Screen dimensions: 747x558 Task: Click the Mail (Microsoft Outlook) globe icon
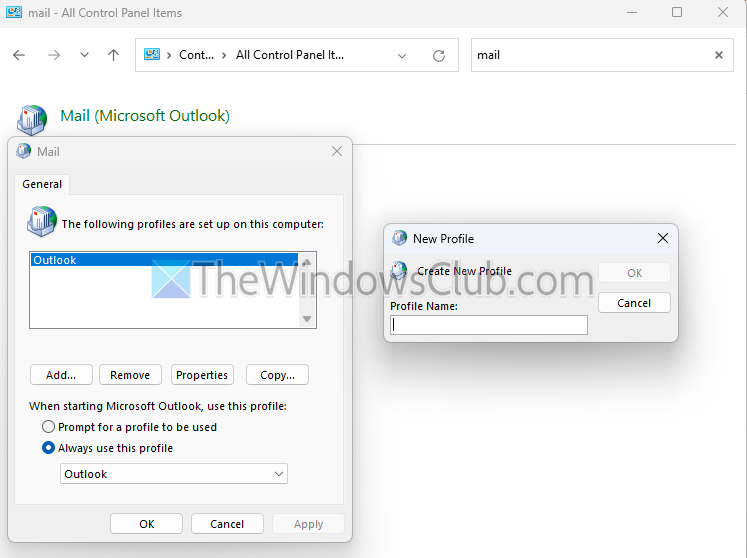(x=32, y=120)
